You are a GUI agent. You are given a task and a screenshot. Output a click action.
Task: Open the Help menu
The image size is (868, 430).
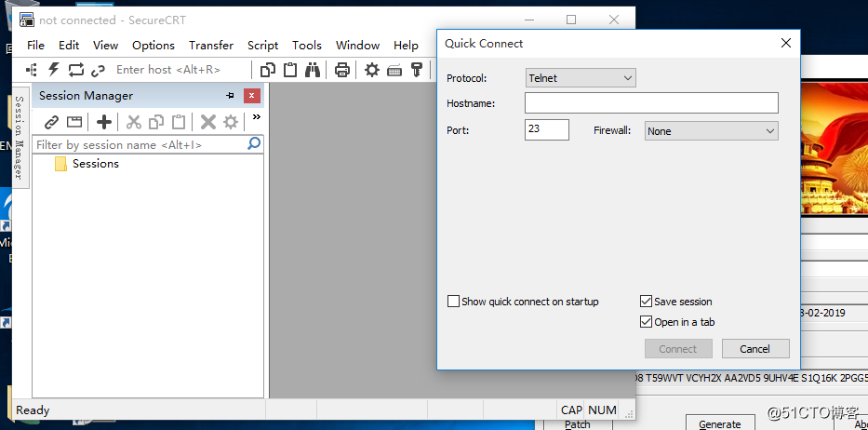point(406,46)
